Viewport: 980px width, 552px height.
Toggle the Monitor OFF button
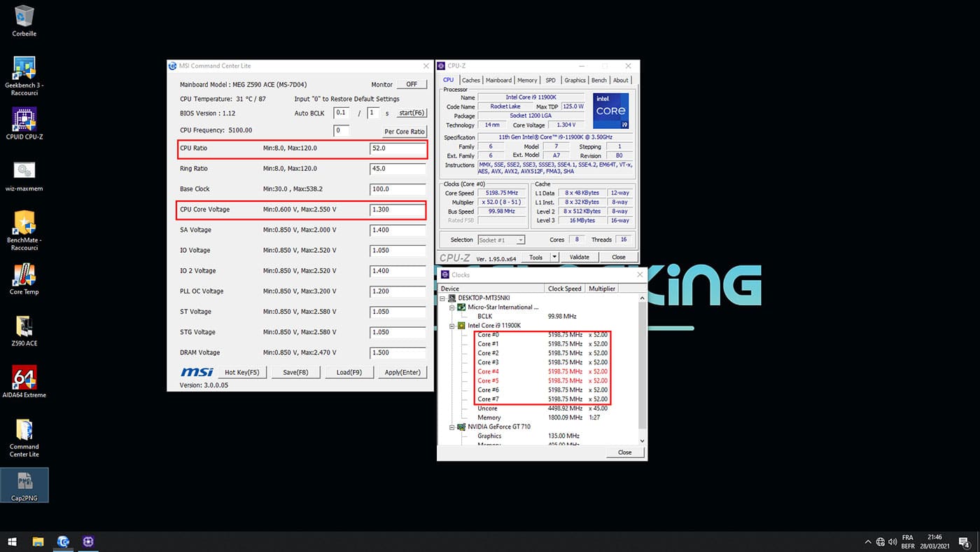tap(412, 84)
